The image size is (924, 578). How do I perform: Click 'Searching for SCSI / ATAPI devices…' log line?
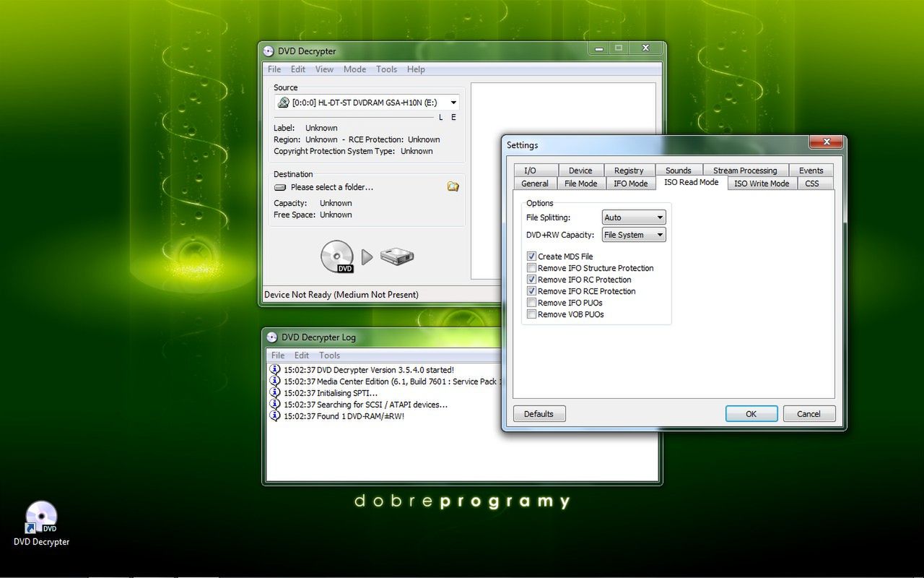(366, 405)
